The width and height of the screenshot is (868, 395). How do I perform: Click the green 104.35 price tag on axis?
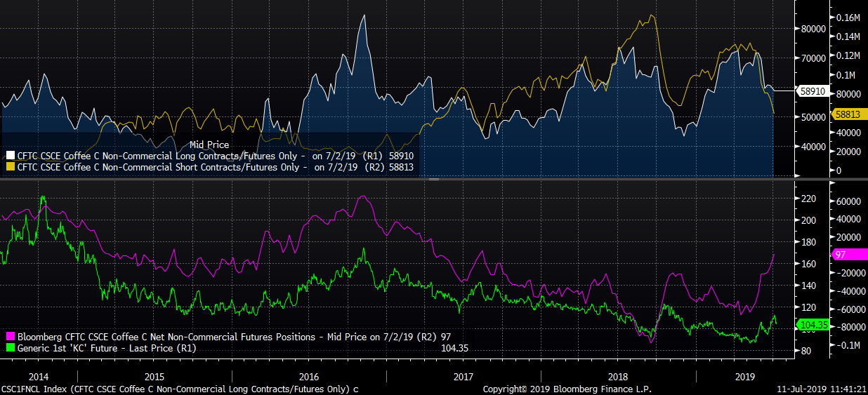pos(812,324)
